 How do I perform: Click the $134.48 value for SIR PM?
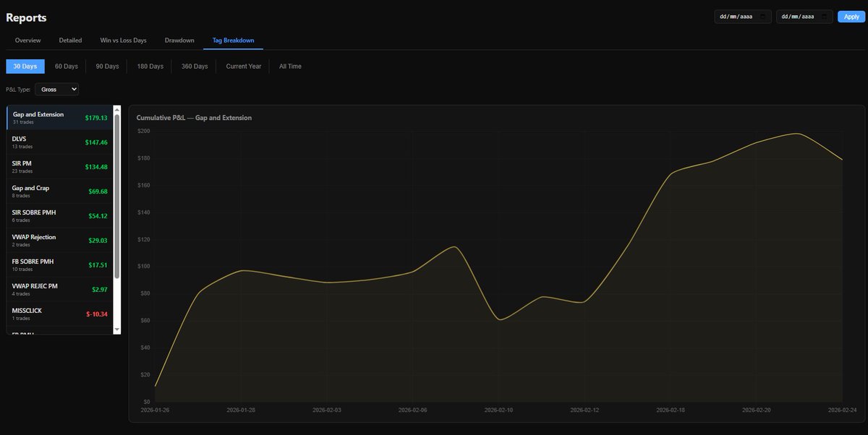click(x=95, y=167)
